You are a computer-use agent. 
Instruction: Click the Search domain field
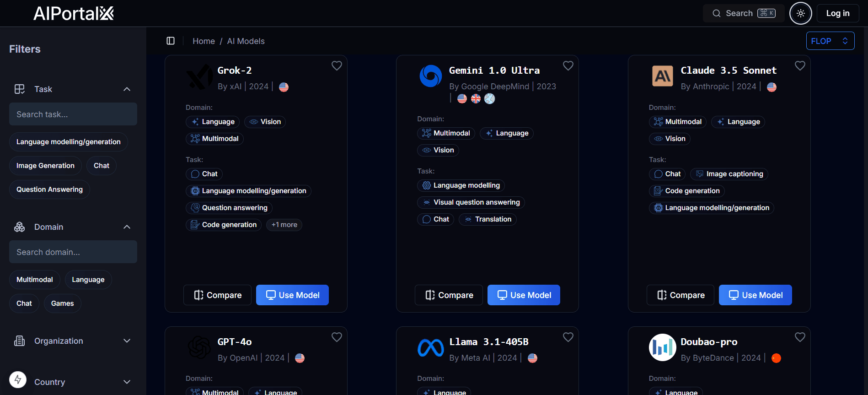coord(73,252)
